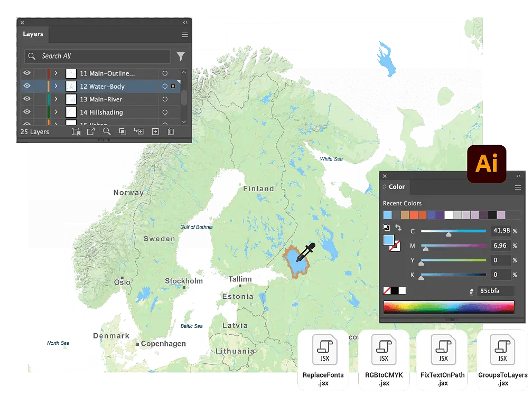Click the None swatch with red slash

[x=387, y=291]
